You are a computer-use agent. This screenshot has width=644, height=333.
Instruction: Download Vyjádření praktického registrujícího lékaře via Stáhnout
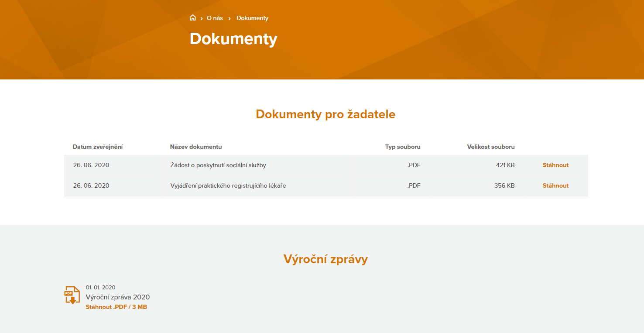555,185
